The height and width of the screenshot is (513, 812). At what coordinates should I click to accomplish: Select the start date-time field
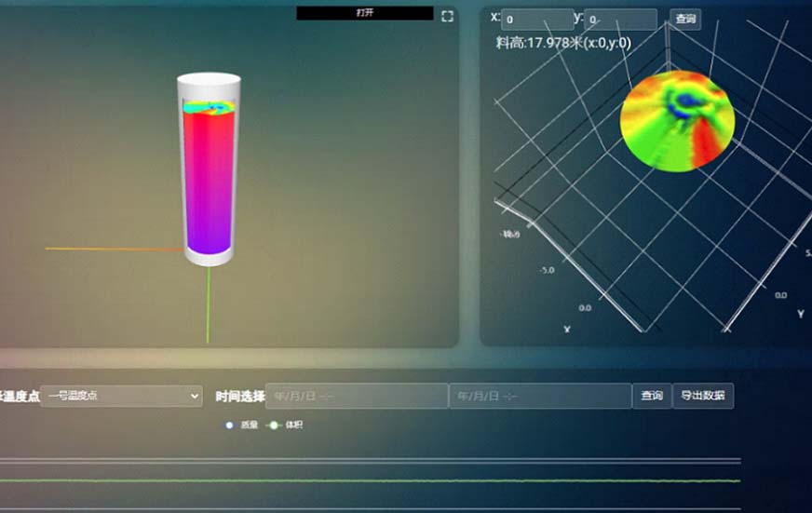pyautogui.click(x=357, y=396)
